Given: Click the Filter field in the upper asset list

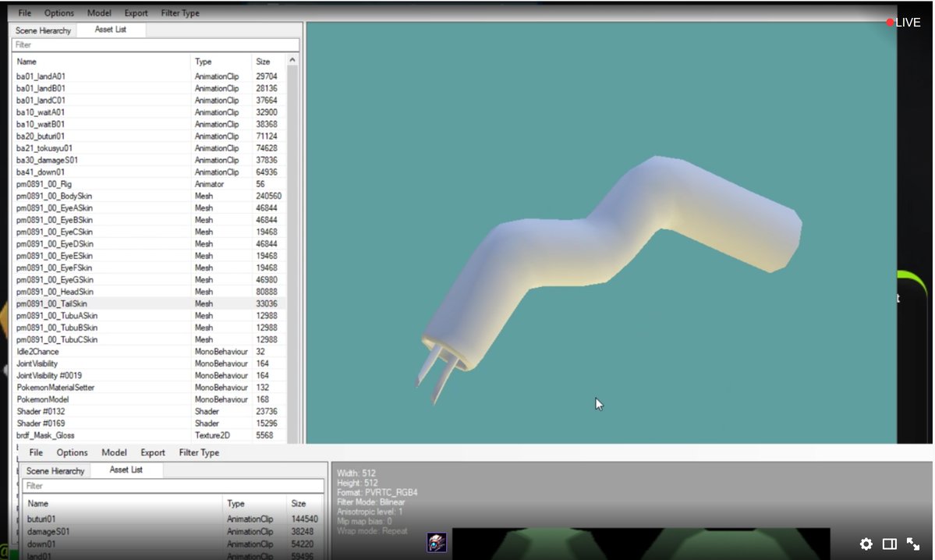Looking at the screenshot, I should click(x=156, y=45).
